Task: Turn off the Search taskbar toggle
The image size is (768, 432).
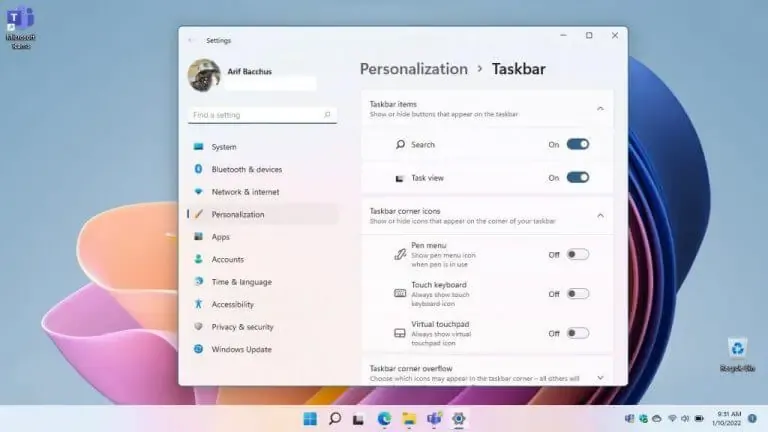Action: 577,144
